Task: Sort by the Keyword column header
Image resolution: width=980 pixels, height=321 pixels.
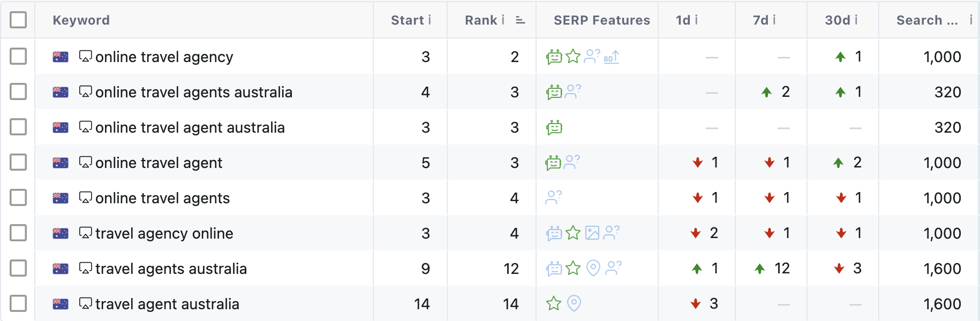Action: 81,20
